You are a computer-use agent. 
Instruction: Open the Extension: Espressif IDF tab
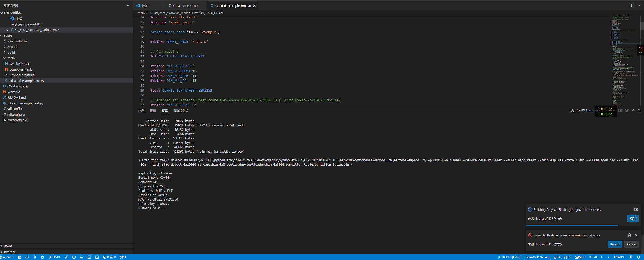pos(185,6)
